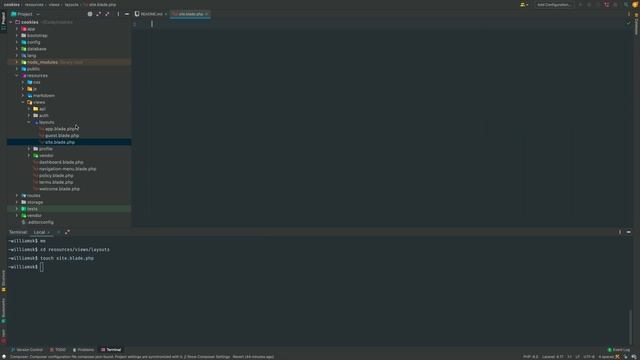Open the TODO tool window

coord(58,350)
